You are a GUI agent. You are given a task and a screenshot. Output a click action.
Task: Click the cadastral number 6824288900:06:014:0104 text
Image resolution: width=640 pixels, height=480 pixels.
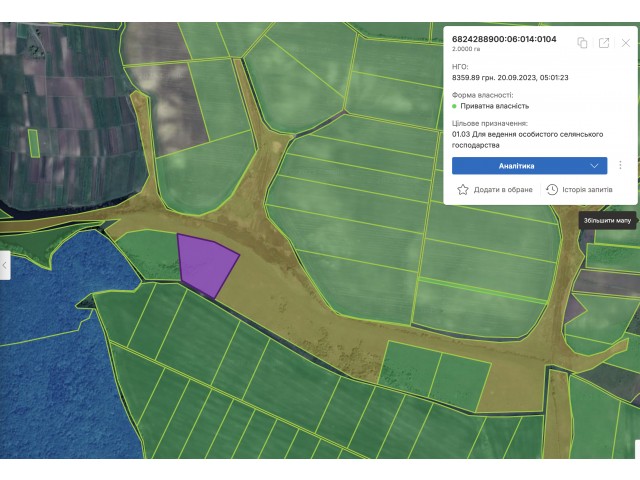click(x=504, y=39)
